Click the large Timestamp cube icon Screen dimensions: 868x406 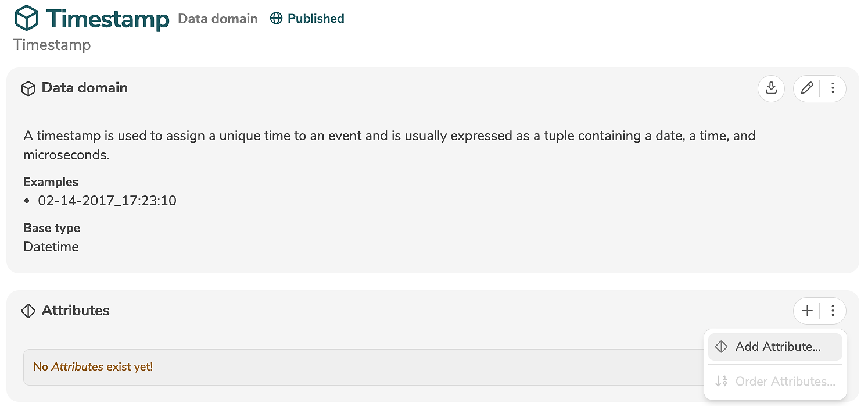click(x=27, y=19)
